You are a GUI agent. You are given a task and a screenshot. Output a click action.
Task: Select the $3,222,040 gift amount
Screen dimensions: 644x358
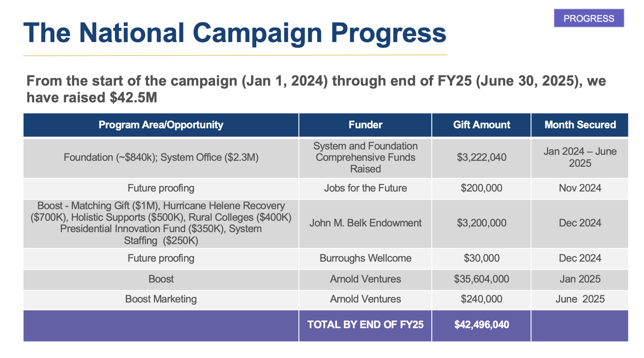tap(481, 157)
